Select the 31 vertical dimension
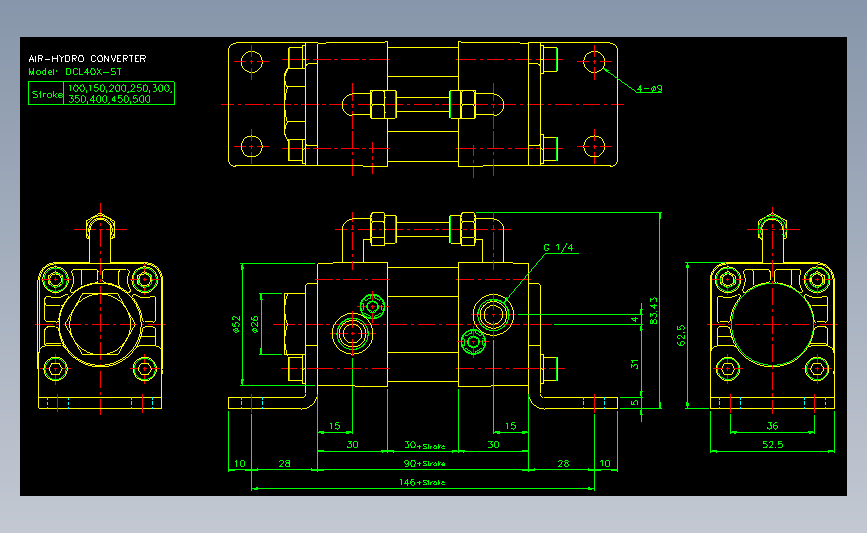This screenshot has height=533, width=867. pyautogui.click(x=635, y=364)
